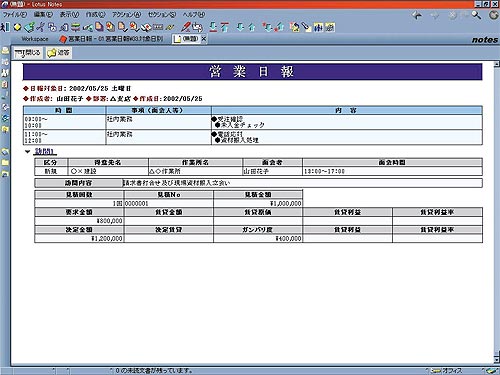Image resolution: width=500 pixels, height=375 pixels.
Task: Click the down arrow with red underline
Action: coord(213,27)
